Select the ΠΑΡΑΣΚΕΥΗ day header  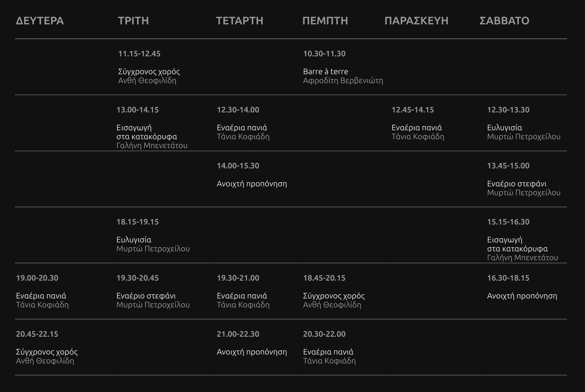point(416,21)
